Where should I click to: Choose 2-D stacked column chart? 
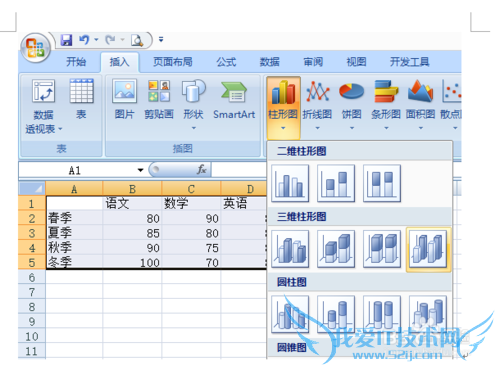point(336,183)
